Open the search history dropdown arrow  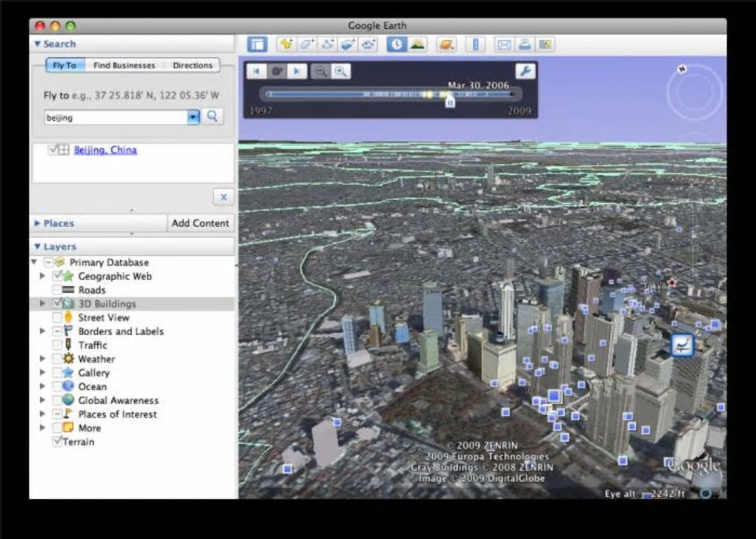point(193,117)
